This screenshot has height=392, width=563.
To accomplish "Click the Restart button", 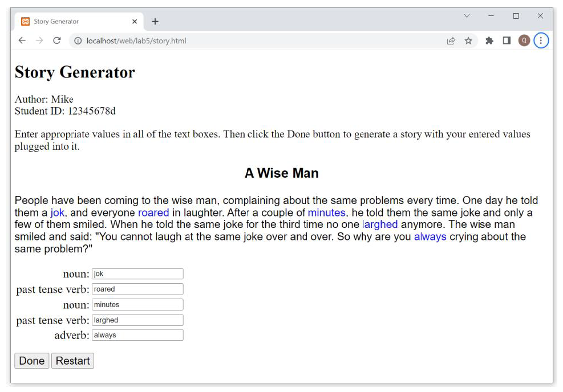I will tap(72, 361).
